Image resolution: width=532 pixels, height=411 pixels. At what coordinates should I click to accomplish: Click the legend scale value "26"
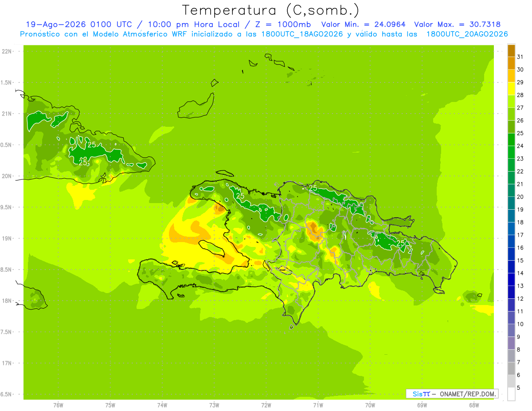click(520, 121)
